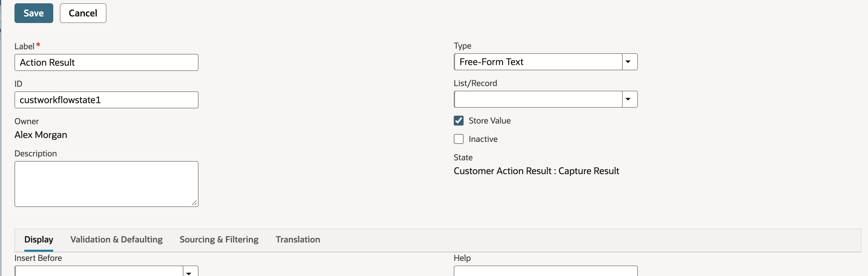Click the Help text field
This screenshot has width=868, height=276.
click(x=545, y=271)
